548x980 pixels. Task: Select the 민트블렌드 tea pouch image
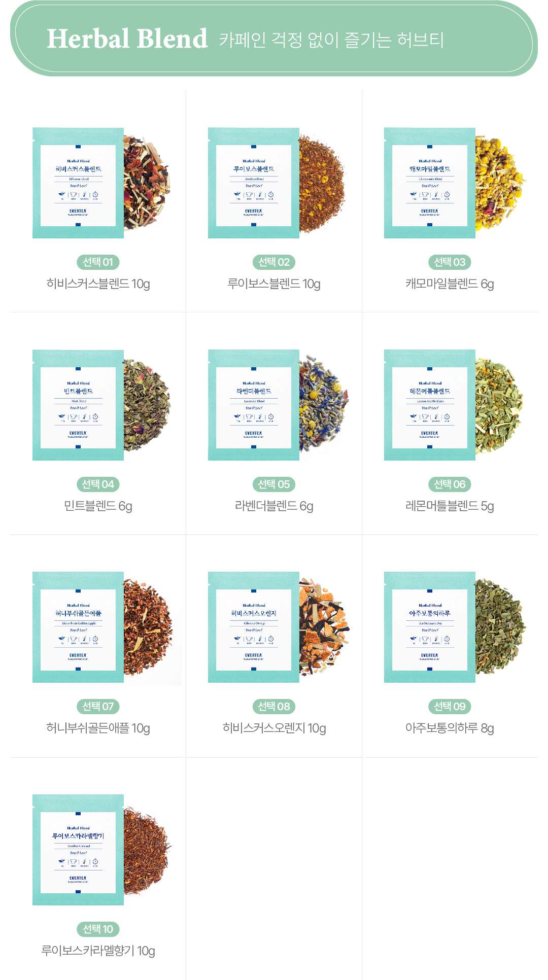(78, 405)
